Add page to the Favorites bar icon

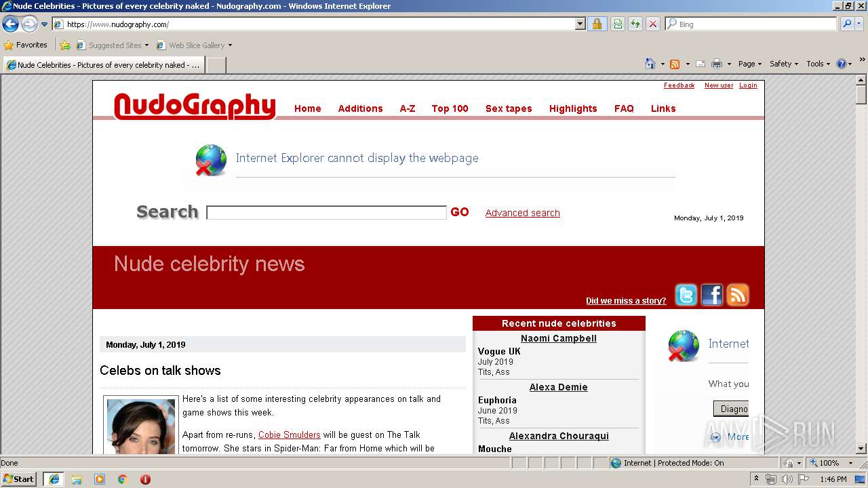tap(65, 45)
